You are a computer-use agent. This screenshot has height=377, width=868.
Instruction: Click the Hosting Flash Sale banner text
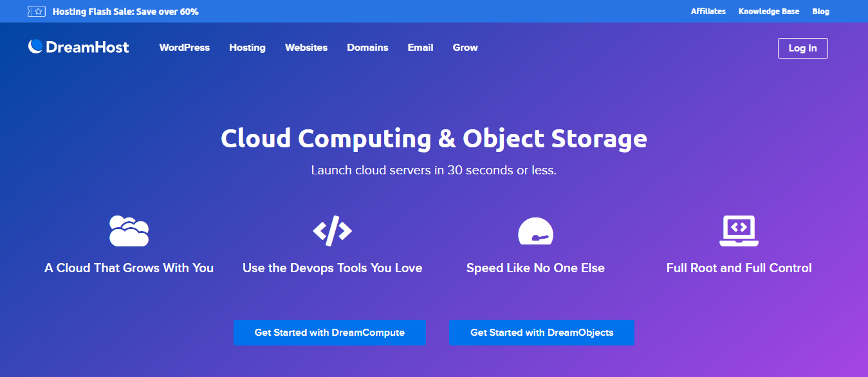[x=125, y=12]
